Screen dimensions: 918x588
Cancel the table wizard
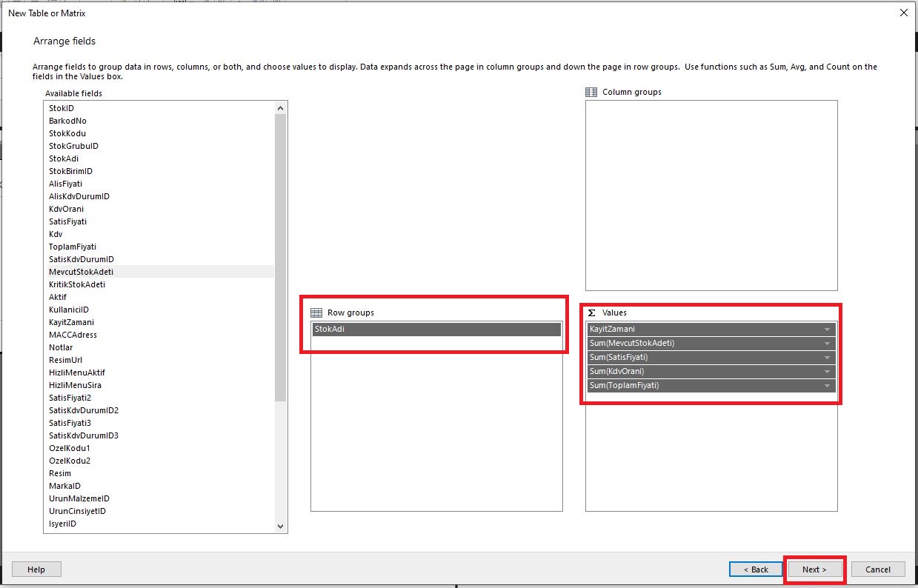coord(878,569)
